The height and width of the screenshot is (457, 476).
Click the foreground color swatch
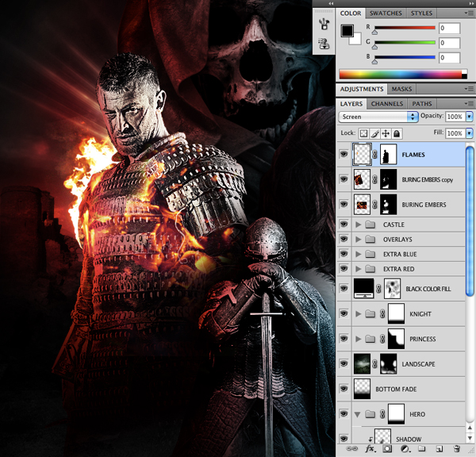tap(347, 32)
